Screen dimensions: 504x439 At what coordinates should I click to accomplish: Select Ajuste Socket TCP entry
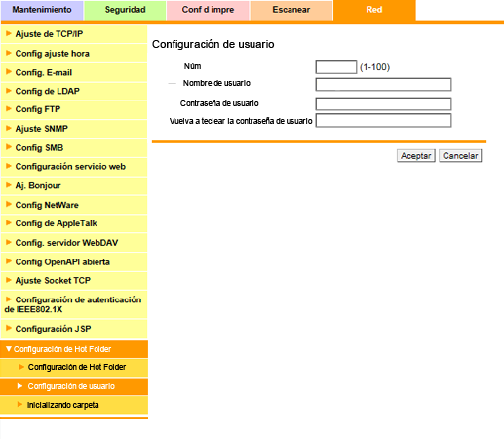(74, 280)
